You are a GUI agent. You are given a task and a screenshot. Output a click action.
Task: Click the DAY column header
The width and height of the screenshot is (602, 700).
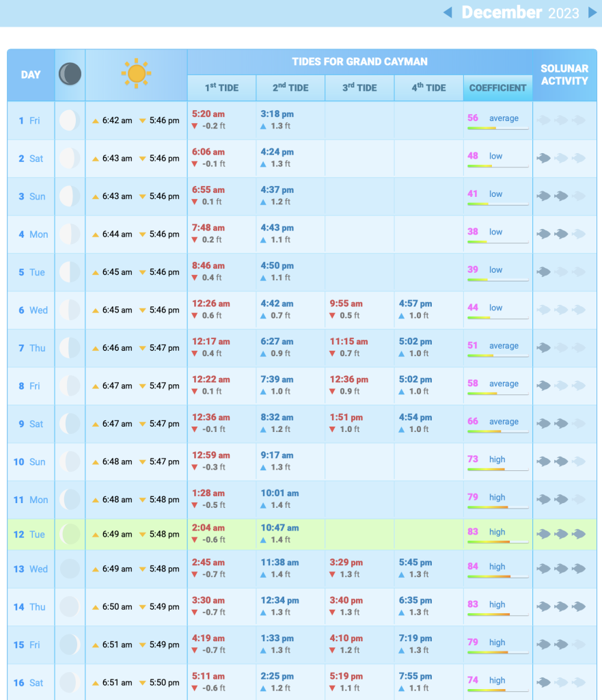tap(31, 75)
